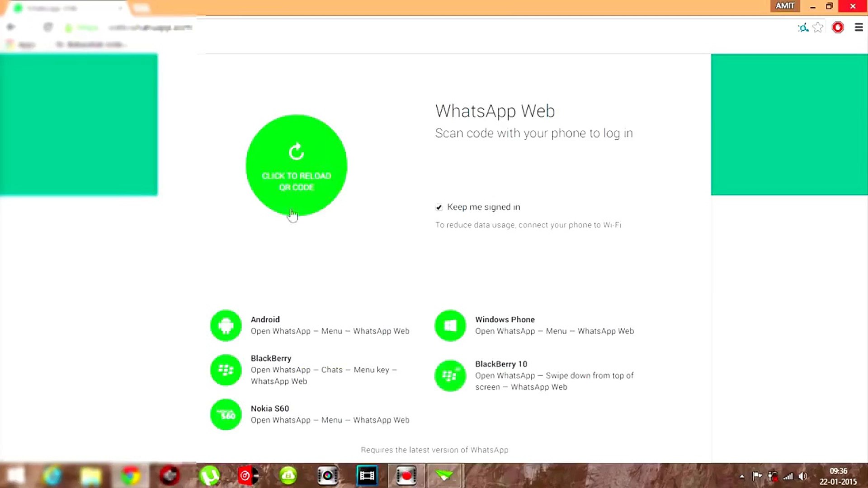This screenshot has height=488, width=868.
Task: Click the network signal strength indicator
Action: 788,476
